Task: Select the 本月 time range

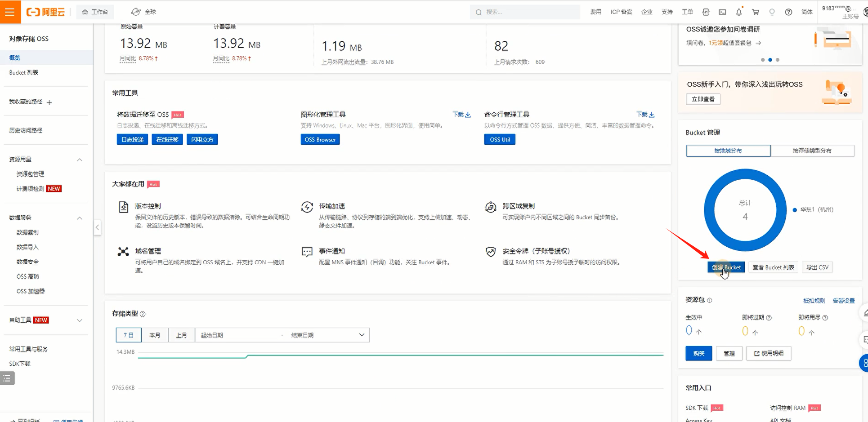Action: pos(155,335)
